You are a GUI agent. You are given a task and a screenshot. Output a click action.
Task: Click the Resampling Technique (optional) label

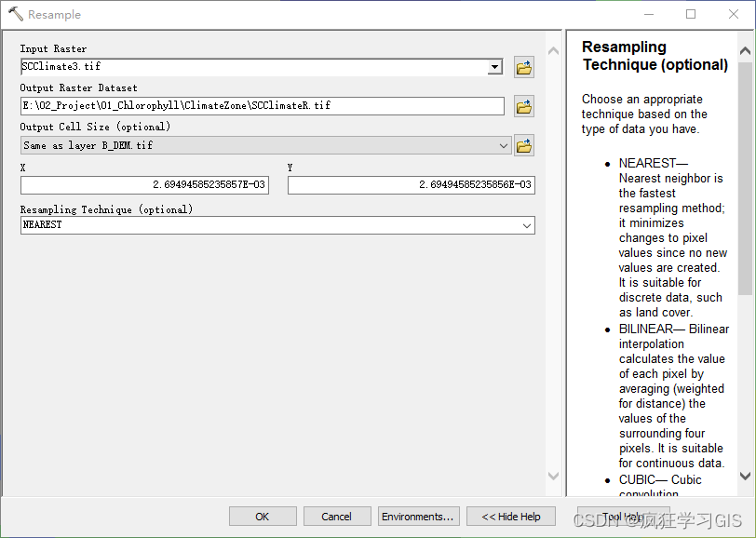click(106, 209)
